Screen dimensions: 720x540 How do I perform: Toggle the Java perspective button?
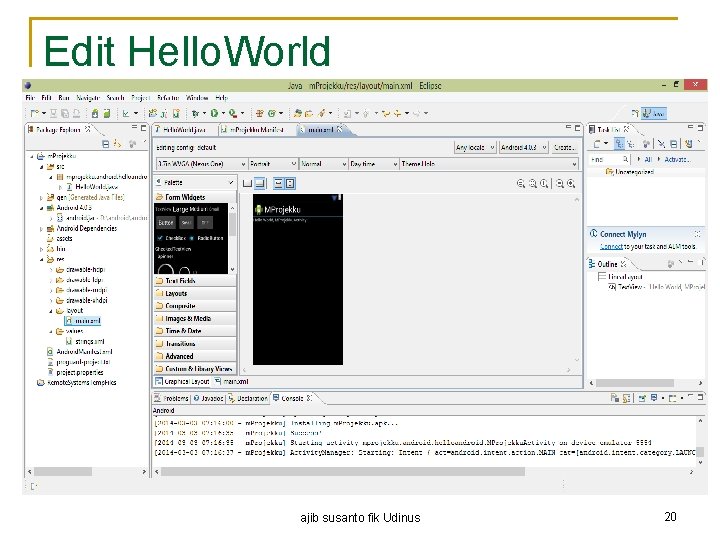pyautogui.click(x=654, y=113)
